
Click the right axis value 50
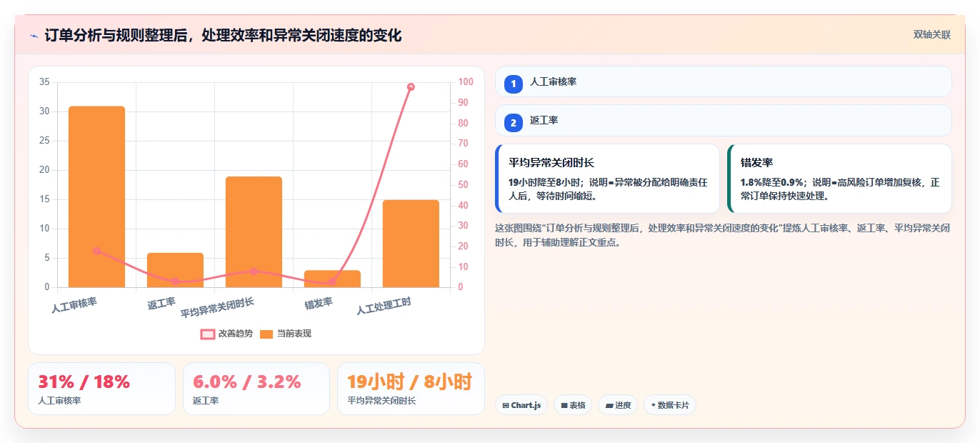coord(464,185)
